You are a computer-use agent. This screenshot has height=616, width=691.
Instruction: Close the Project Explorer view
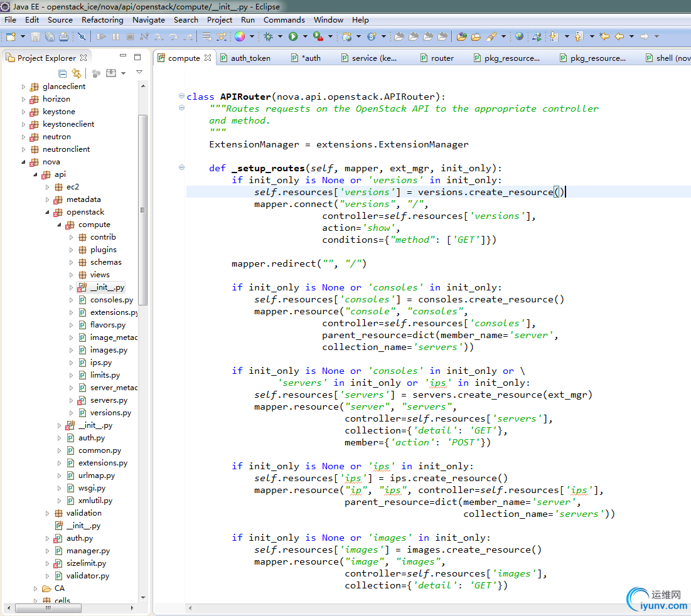83,58
